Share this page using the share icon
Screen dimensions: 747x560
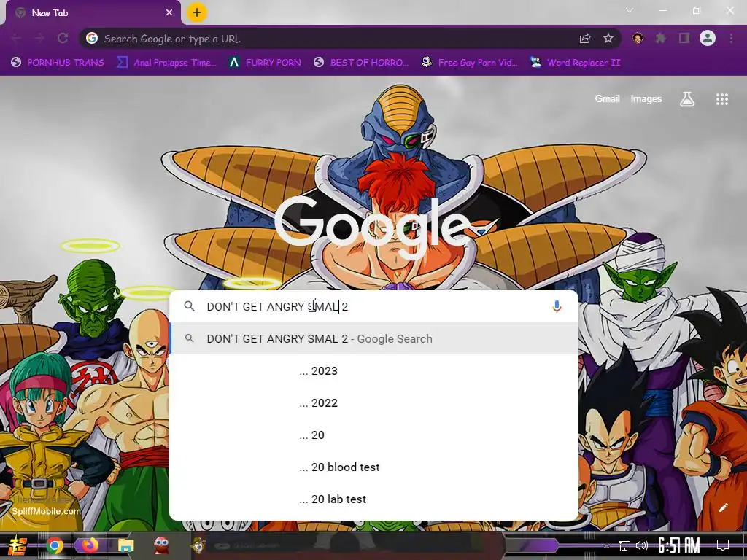[585, 39]
